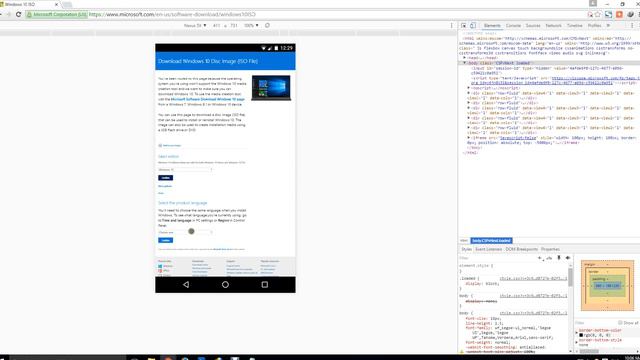Click the .cls class toggle in Styles
The width and height of the screenshot is (640, 360).
(x=549, y=258)
